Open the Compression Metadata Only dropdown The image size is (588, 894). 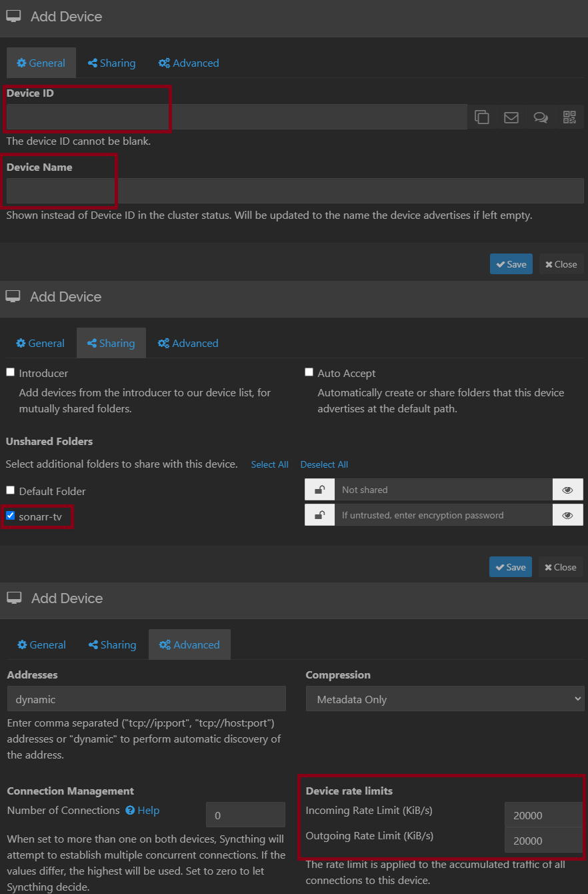[x=445, y=699]
